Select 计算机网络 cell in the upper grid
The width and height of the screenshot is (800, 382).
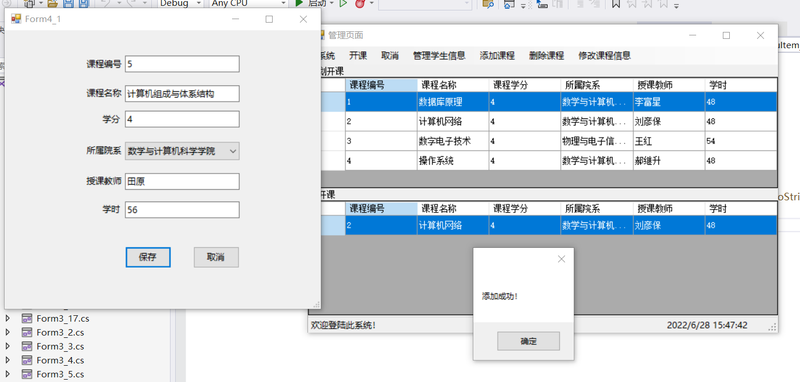click(453, 121)
